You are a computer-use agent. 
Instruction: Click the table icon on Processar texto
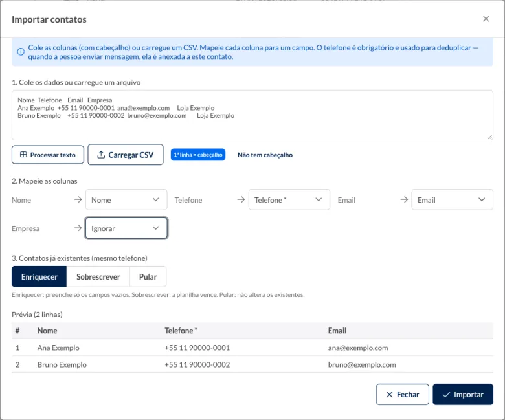[x=23, y=155]
